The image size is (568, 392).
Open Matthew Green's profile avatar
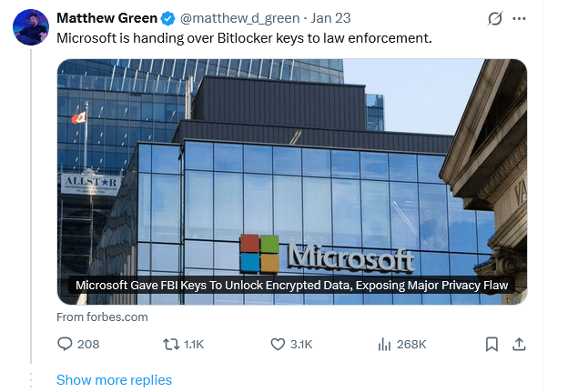pyautogui.click(x=29, y=27)
